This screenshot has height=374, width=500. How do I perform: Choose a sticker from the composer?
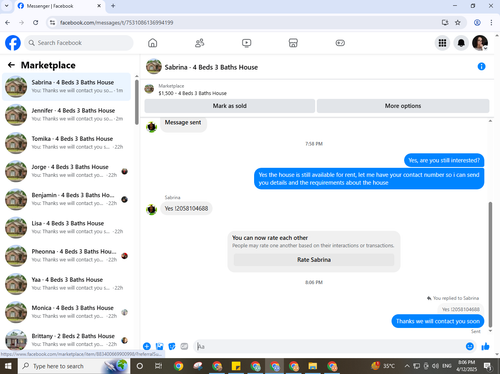click(x=172, y=346)
